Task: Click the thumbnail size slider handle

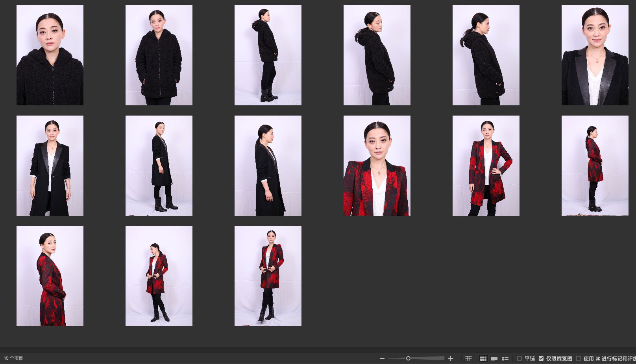Action: [x=408, y=358]
